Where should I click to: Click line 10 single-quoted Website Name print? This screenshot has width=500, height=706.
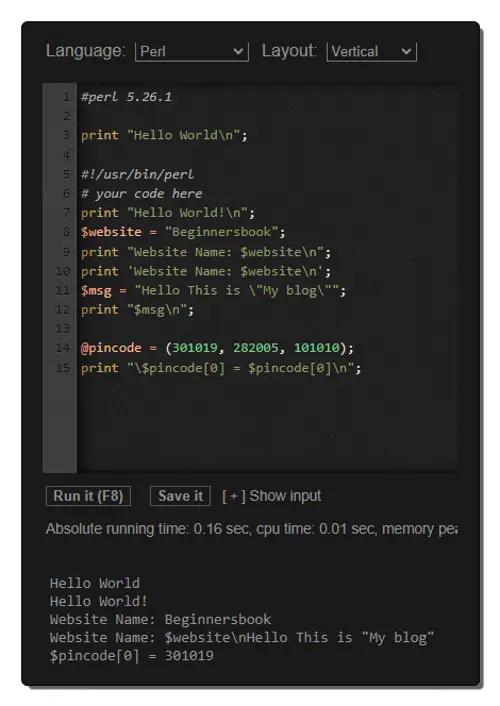206,271
